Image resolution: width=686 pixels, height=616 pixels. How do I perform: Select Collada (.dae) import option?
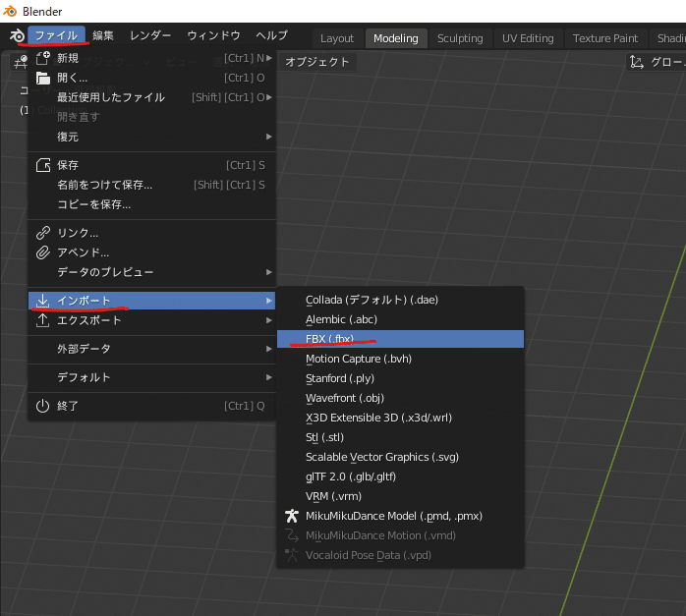[x=400, y=300]
